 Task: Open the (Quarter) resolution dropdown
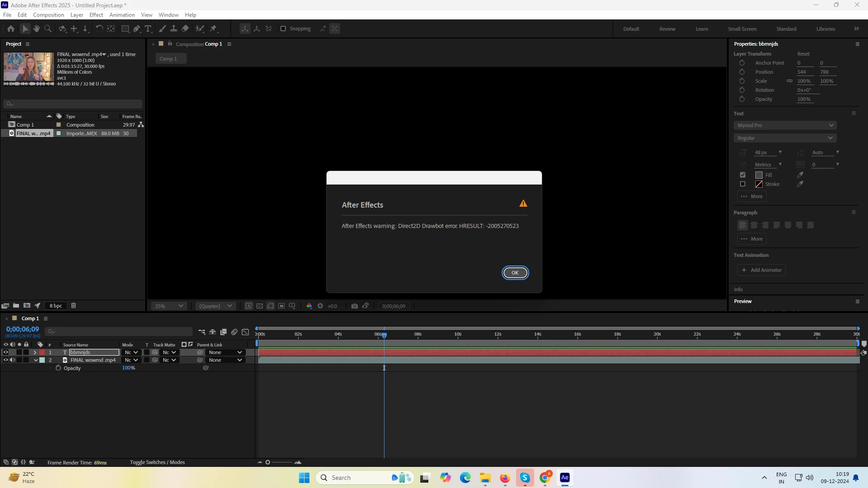coord(216,306)
